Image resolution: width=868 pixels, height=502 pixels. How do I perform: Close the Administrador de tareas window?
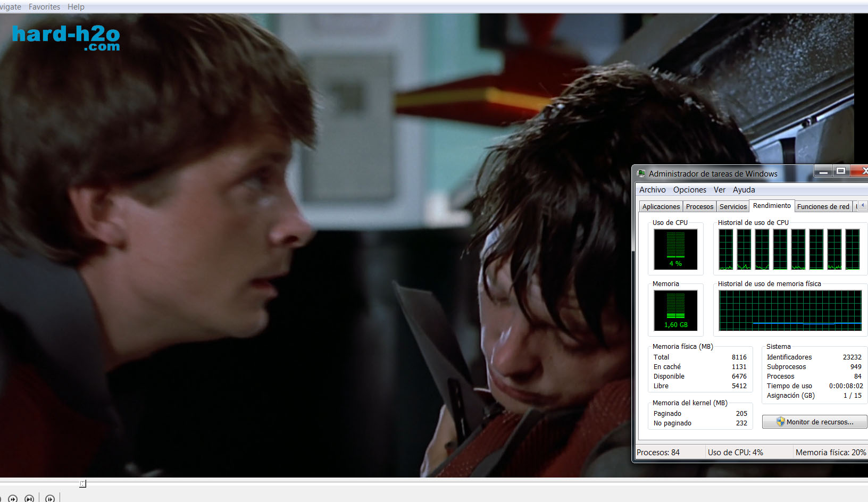[x=862, y=171]
